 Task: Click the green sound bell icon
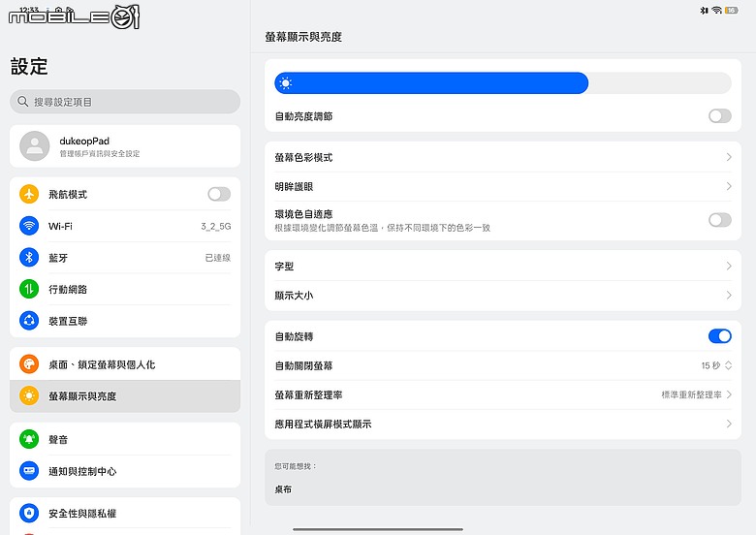pos(29,439)
